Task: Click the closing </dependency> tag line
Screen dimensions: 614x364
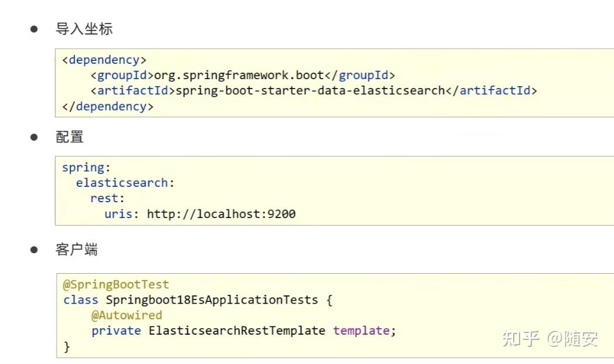Action: coord(108,107)
